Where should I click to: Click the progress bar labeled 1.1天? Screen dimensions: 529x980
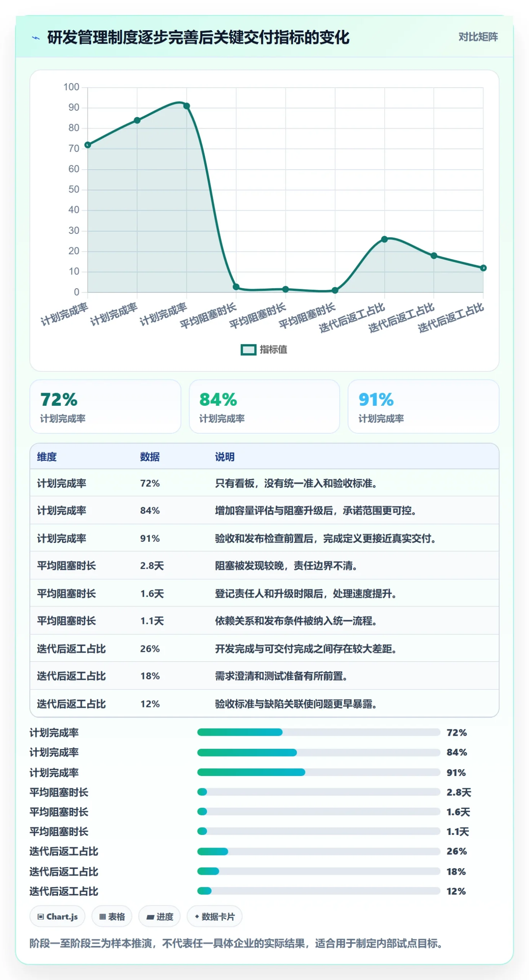click(x=318, y=831)
